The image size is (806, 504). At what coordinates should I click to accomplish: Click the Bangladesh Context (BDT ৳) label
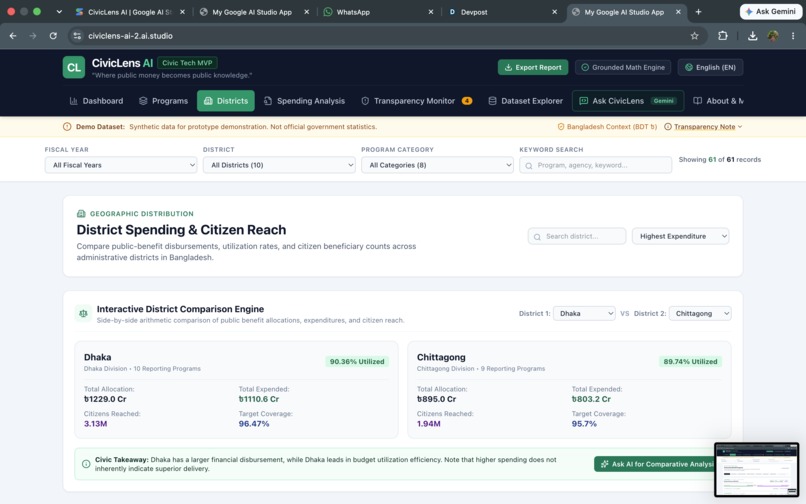coord(612,127)
